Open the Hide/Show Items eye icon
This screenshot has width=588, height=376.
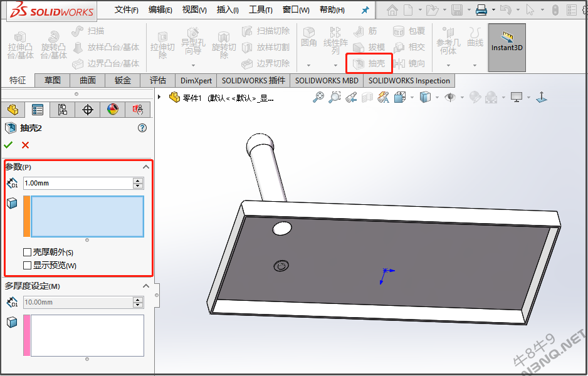(450, 98)
